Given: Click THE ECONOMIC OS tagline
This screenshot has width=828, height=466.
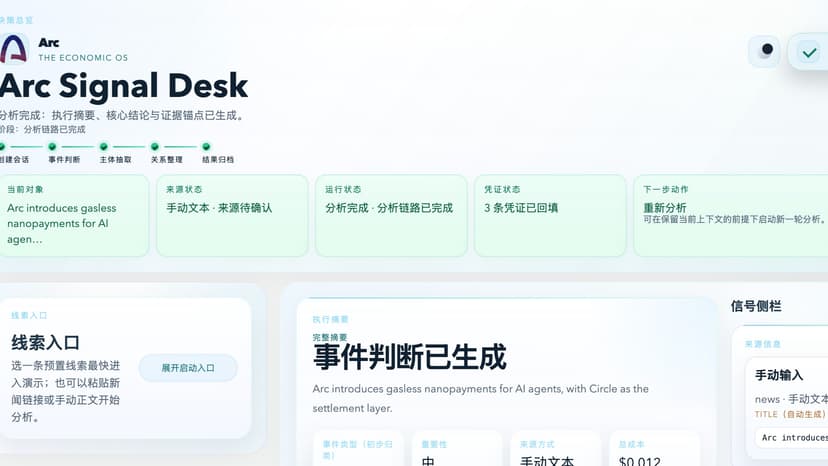Looking at the screenshot, I should 83,58.
